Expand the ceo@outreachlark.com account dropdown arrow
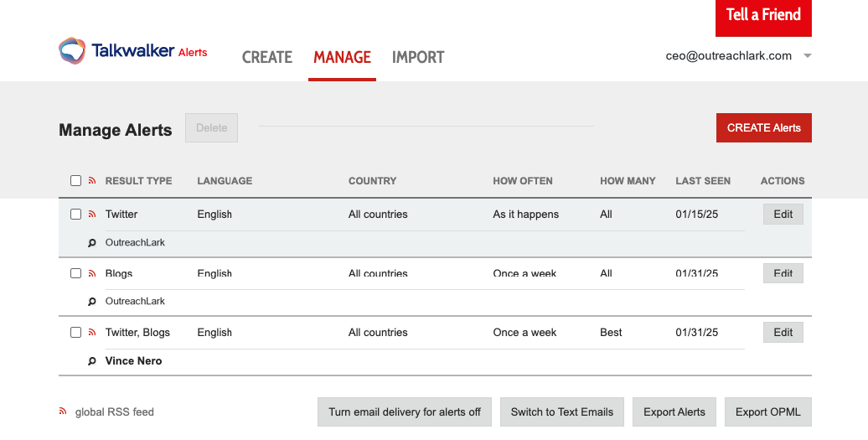The image size is (868, 440). click(808, 56)
